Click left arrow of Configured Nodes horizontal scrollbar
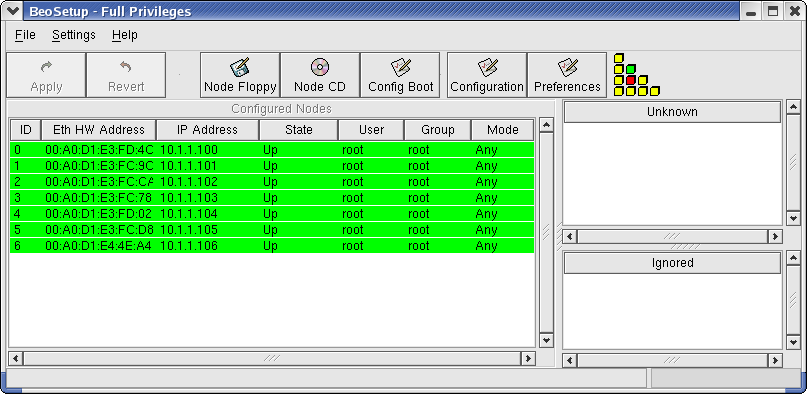Screen dimensions: 807x394 pyautogui.click(x=16, y=358)
